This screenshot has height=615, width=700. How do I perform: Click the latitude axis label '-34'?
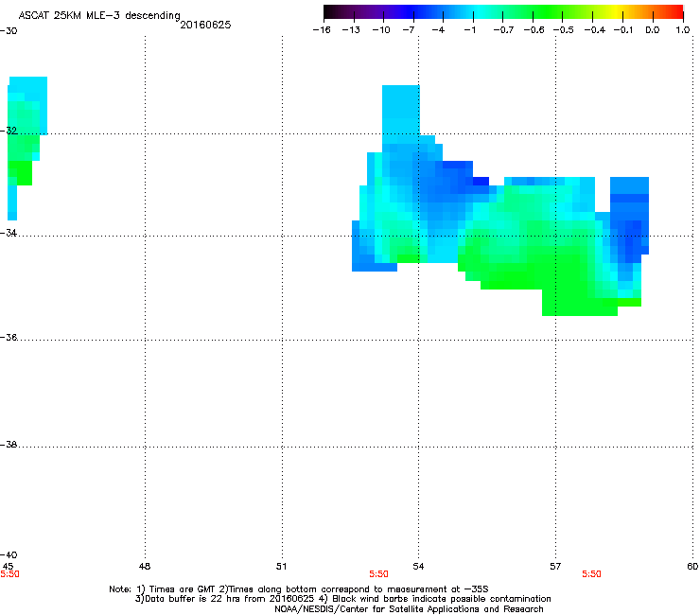click(9, 233)
